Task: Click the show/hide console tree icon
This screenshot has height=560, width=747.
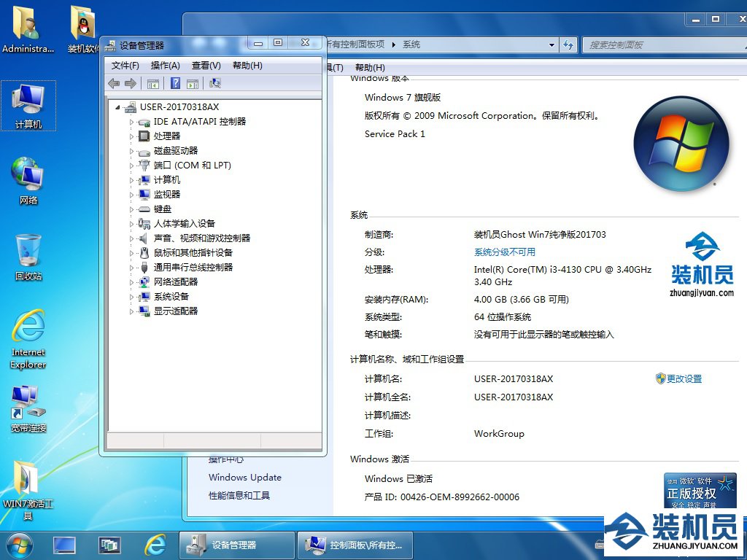Action: click(x=153, y=84)
